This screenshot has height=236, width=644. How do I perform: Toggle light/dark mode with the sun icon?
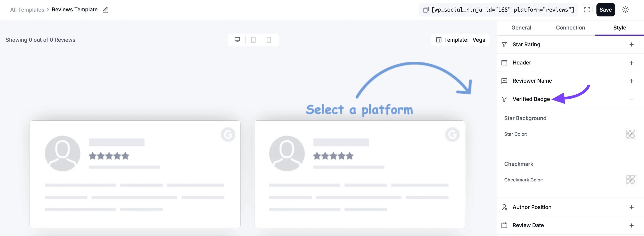pyautogui.click(x=626, y=9)
